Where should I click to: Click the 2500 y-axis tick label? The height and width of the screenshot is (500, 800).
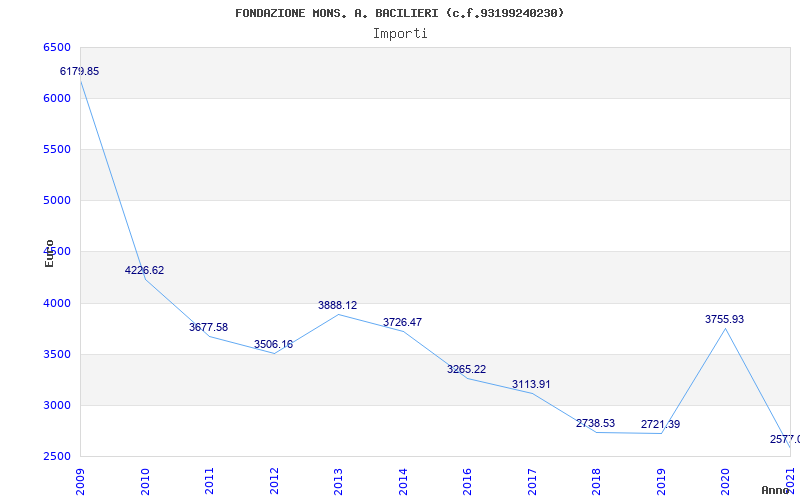click(x=57, y=457)
